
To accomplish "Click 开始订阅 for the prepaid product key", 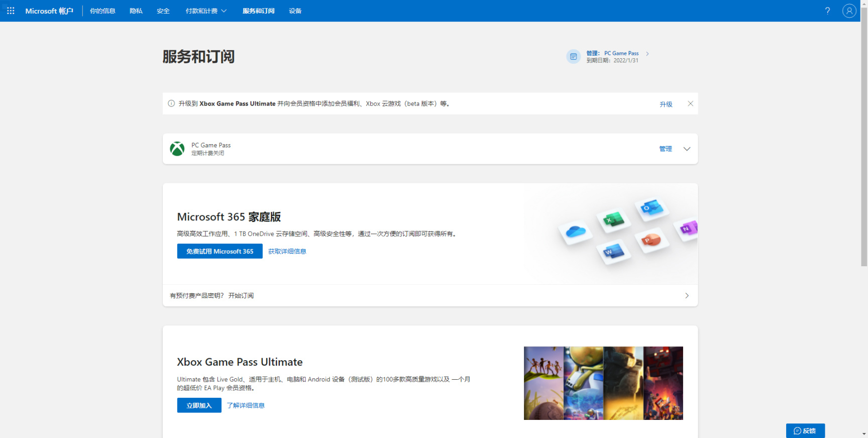I will coord(241,295).
